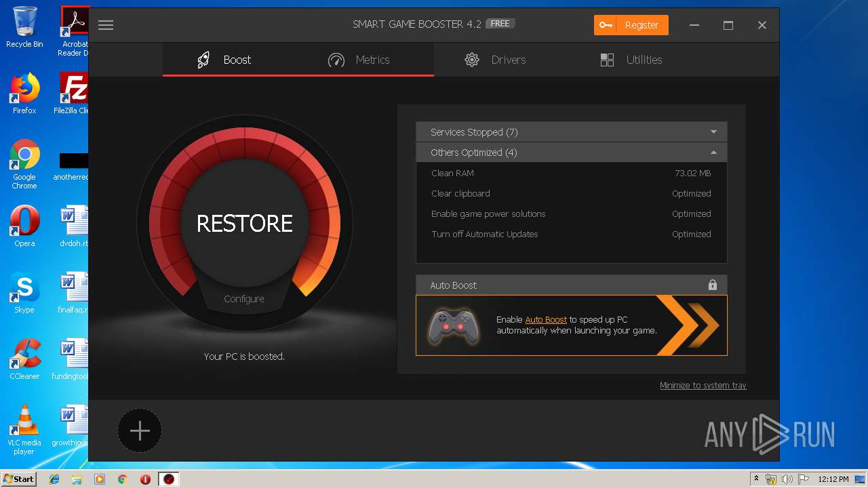The image size is (868, 488).
Task: Expand the Services Stopped (7) section
Action: click(x=571, y=131)
